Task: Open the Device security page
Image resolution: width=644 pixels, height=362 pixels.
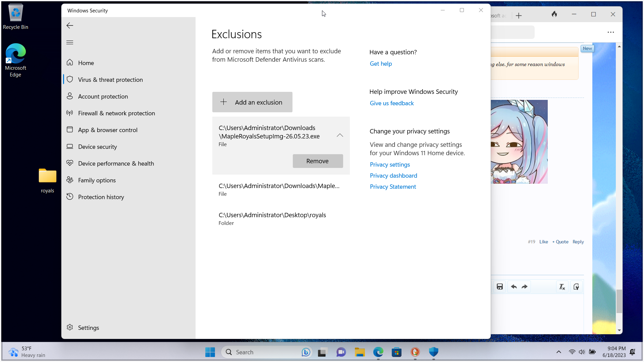Action: pos(97,147)
